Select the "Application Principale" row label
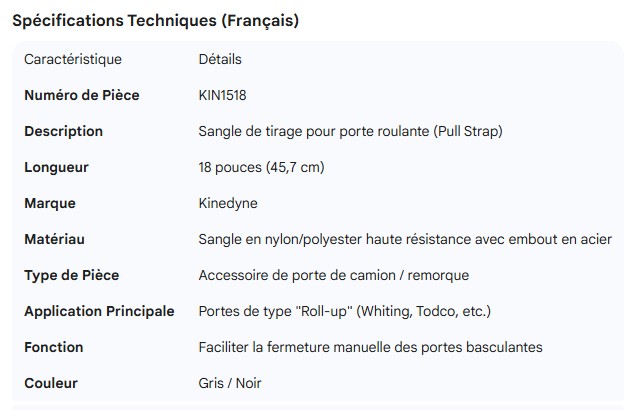 (99, 311)
